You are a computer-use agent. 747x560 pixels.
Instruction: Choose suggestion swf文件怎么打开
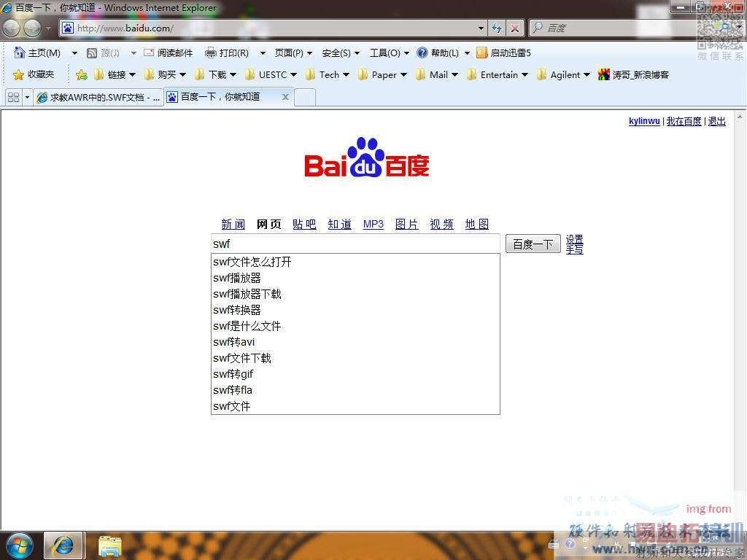tap(355, 262)
